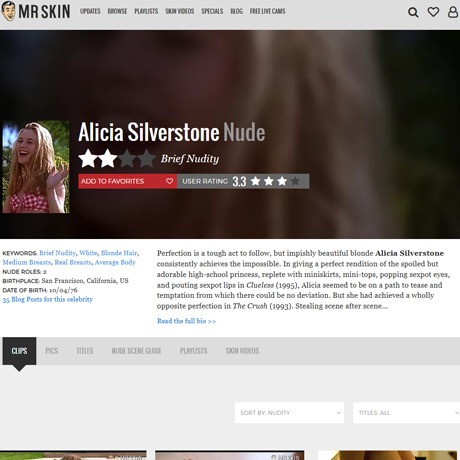Expand the Titles All dropdown
The width and height of the screenshot is (460, 460).
406,413
